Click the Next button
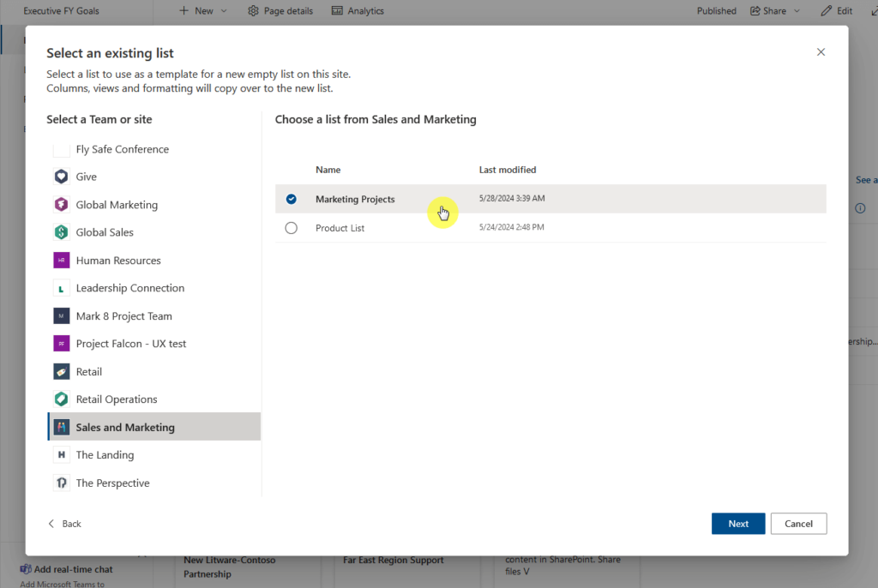Viewport: 878px width, 588px height. [x=738, y=524]
